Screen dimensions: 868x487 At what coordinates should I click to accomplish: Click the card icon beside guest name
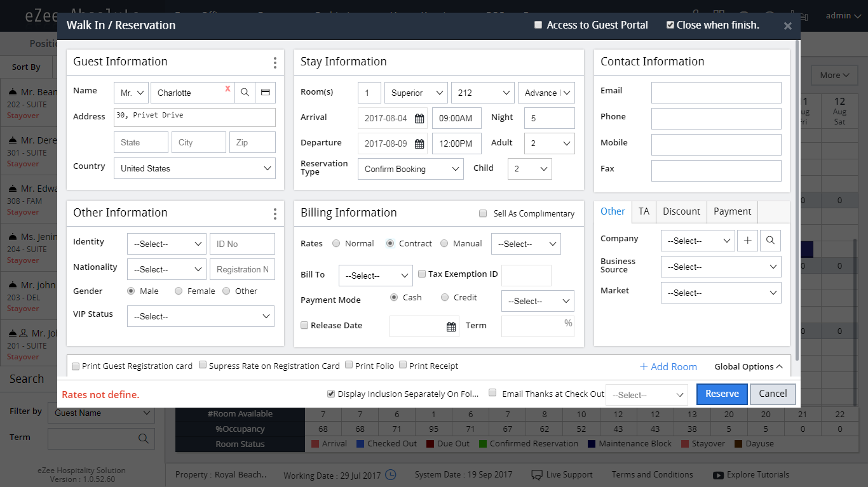[265, 93]
